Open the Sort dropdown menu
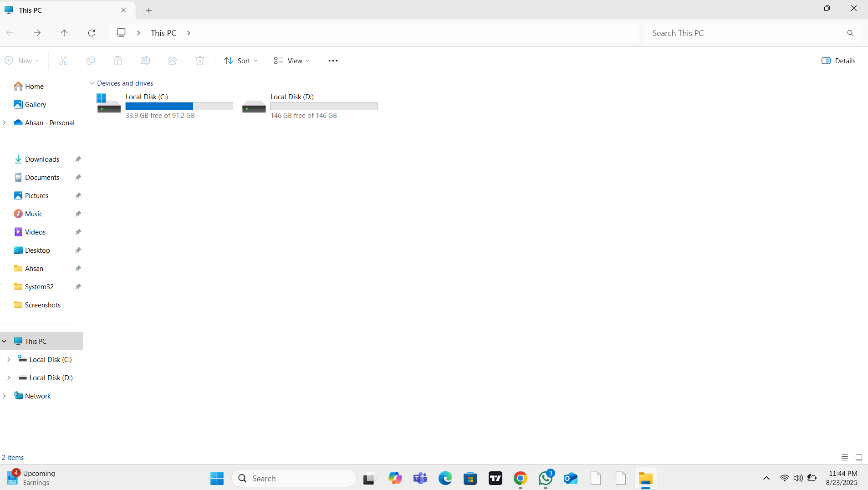Viewport: 868px width, 490px height. [x=241, y=61]
